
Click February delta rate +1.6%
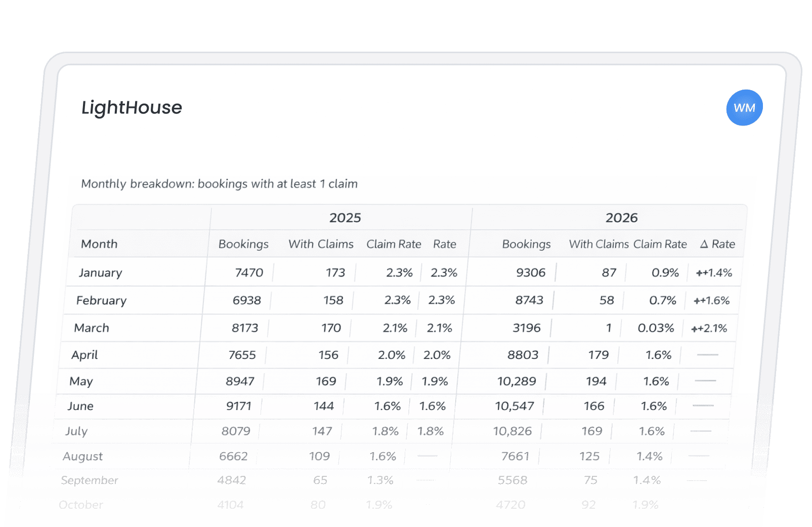pyautogui.click(x=711, y=301)
